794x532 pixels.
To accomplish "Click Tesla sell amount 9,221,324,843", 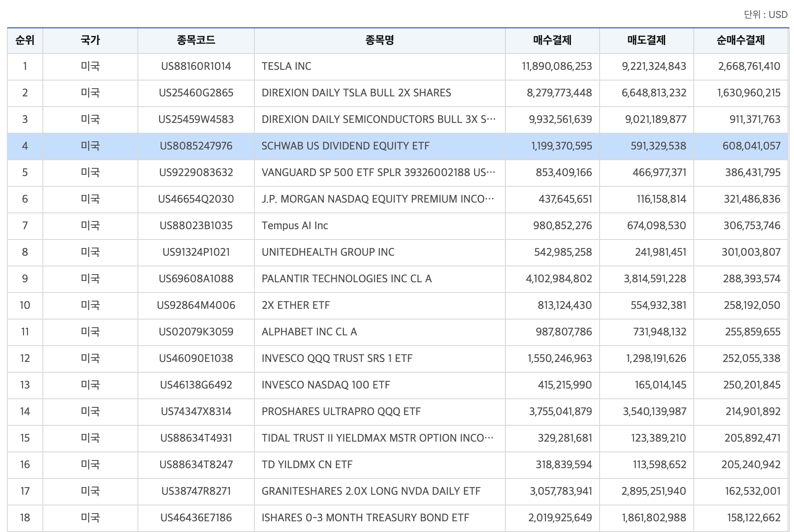I will 654,66.
